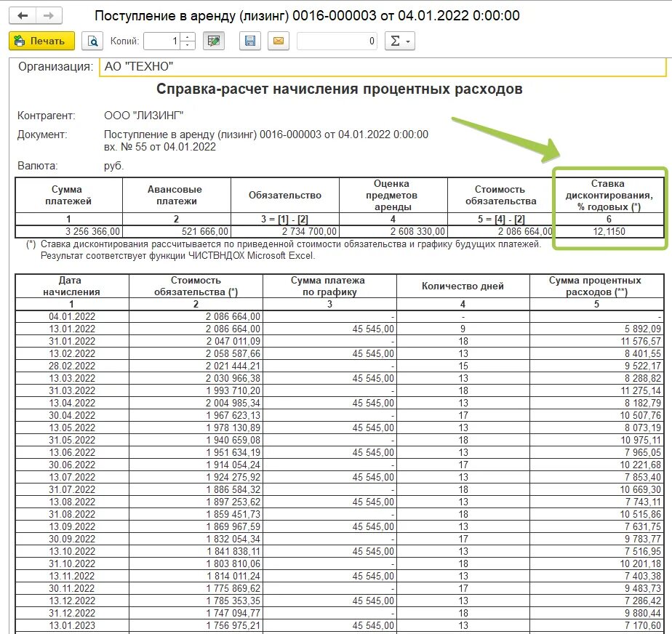This screenshot has height=634, width=672.
Task: Select date cell 30.11.2022
Action: click(72, 589)
